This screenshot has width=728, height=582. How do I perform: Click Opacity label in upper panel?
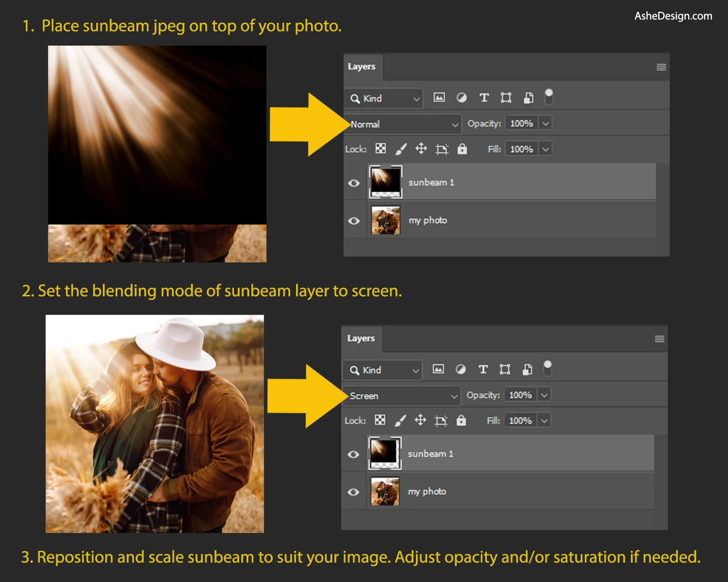point(484,124)
